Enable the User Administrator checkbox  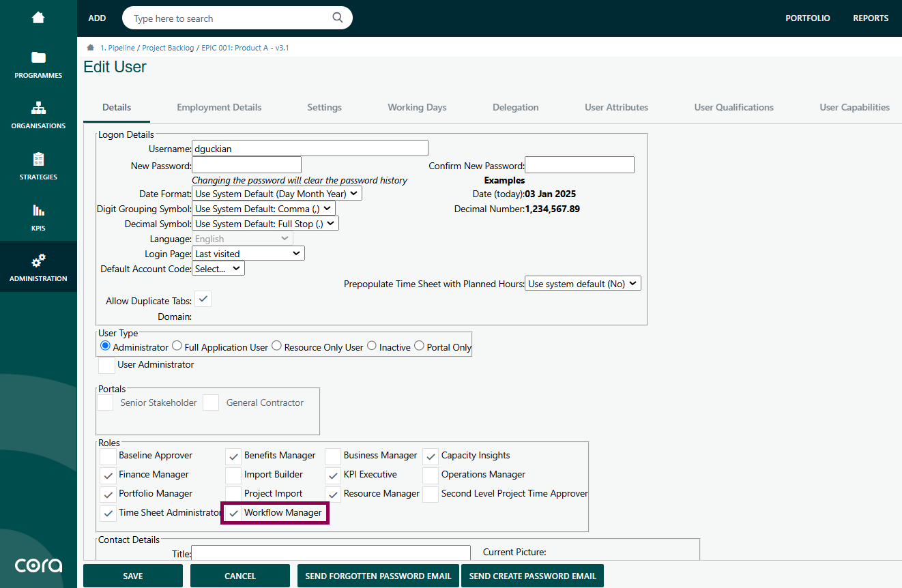coord(106,366)
